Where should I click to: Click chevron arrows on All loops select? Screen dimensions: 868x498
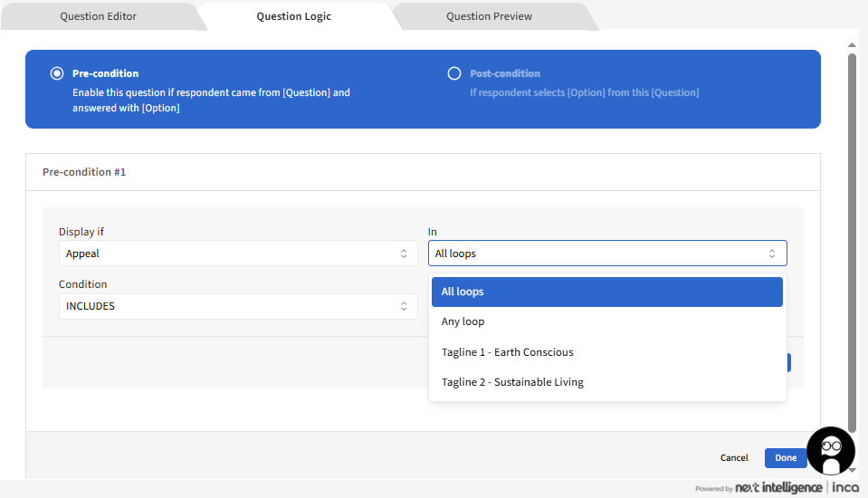click(772, 254)
